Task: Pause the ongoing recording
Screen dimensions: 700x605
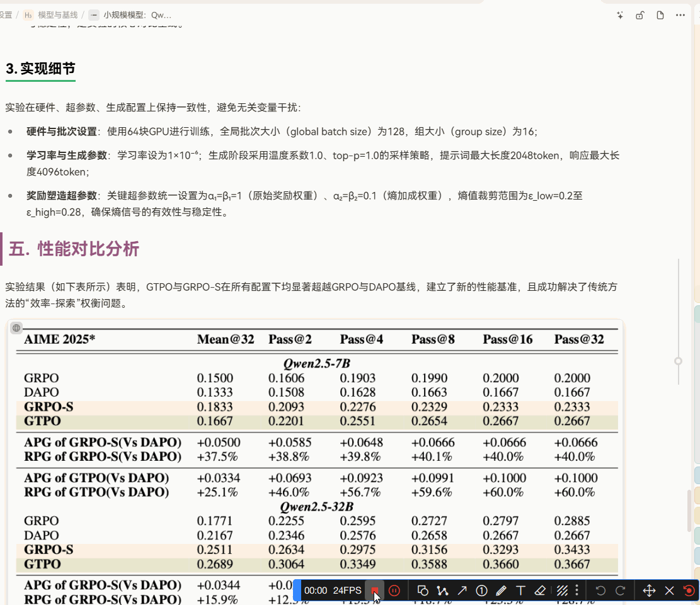Action: click(x=394, y=591)
